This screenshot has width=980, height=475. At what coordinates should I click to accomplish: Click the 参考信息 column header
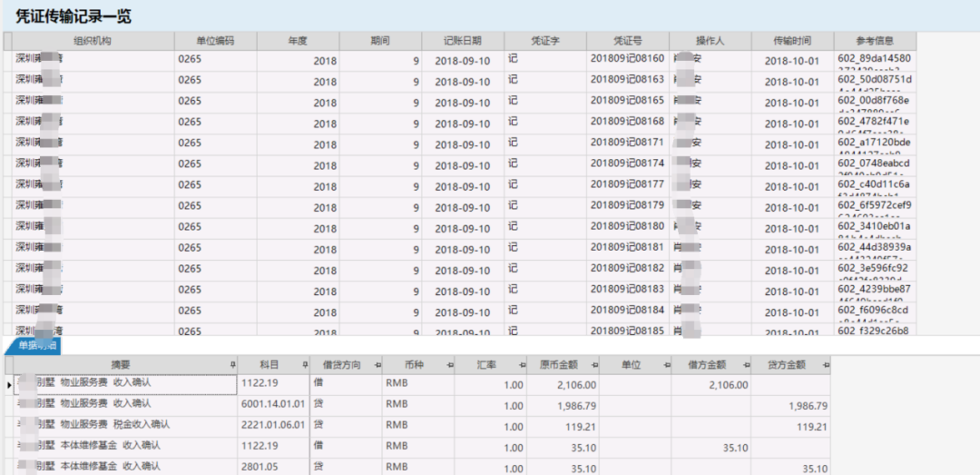875,41
